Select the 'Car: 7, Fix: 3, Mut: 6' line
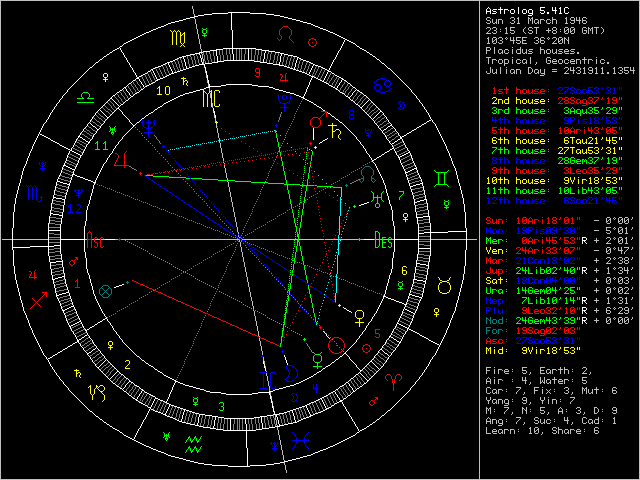The height and width of the screenshot is (480, 640). click(x=551, y=391)
